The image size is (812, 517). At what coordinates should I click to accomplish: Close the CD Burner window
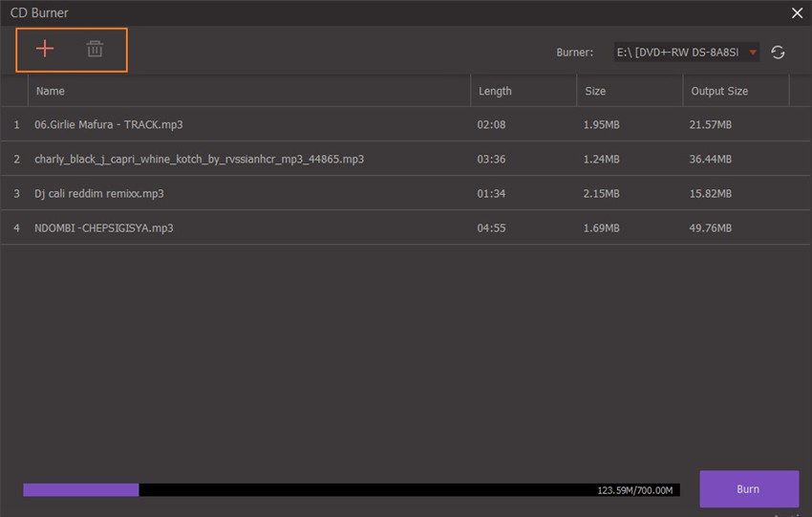pyautogui.click(x=797, y=13)
